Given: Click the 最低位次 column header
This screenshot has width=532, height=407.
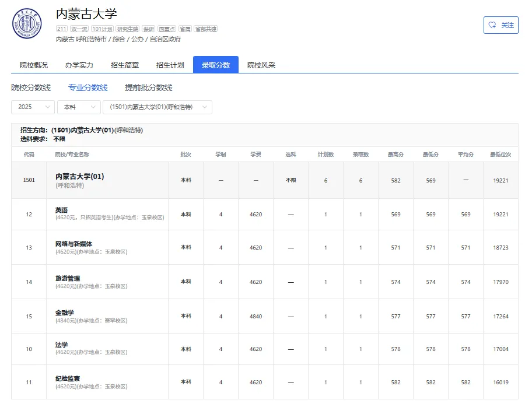Looking at the screenshot, I should 501,155.
